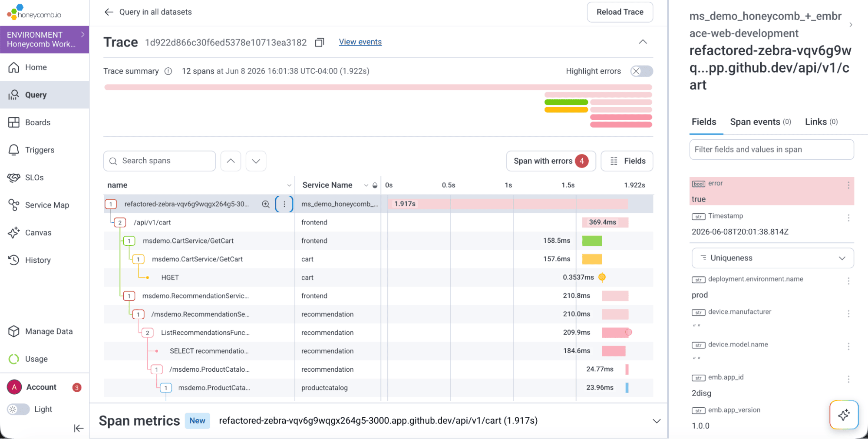The height and width of the screenshot is (439, 868).
Task: Jump to the previous search result with the up arrow
Action: (231, 161)
